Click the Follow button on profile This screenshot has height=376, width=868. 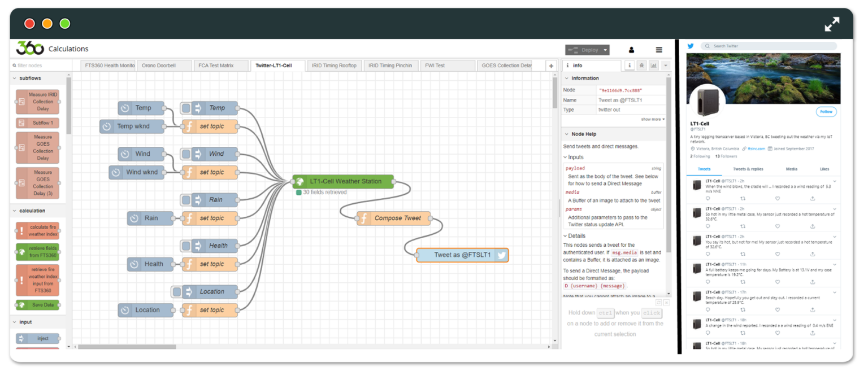click(x=826, y=112)
